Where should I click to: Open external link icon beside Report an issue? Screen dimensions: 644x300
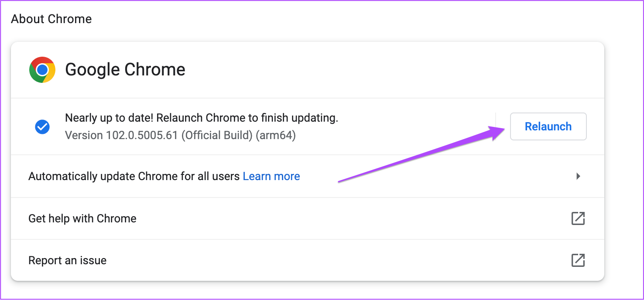[578, 260]
